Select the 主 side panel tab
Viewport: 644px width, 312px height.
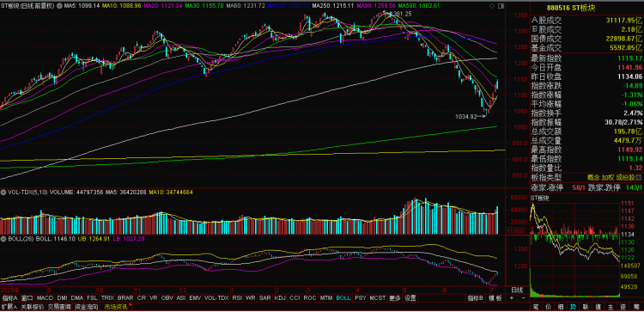611,307
